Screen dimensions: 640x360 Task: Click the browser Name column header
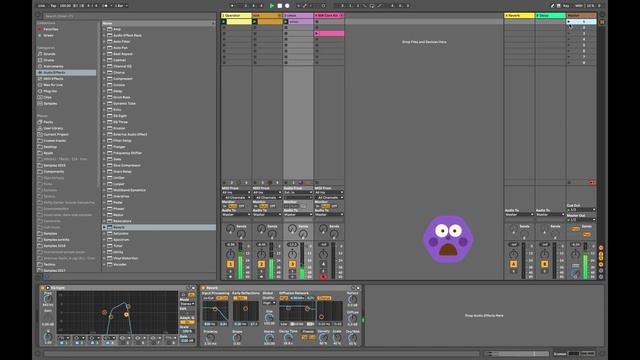click(x=158, y=23)
